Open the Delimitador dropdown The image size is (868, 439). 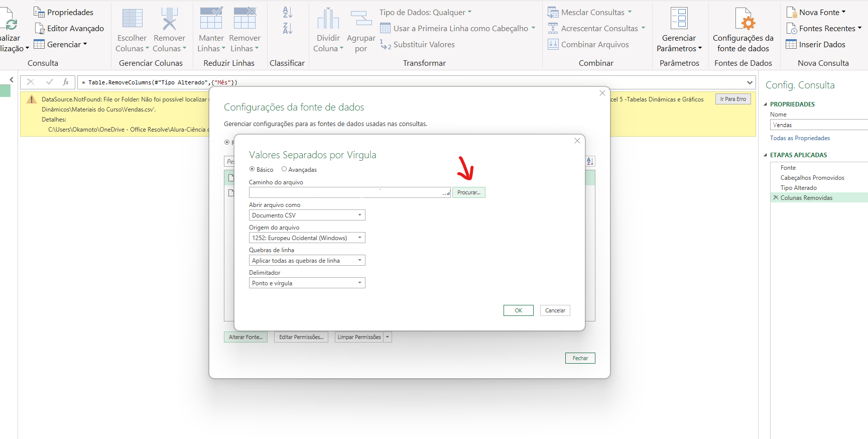point(307,283)
